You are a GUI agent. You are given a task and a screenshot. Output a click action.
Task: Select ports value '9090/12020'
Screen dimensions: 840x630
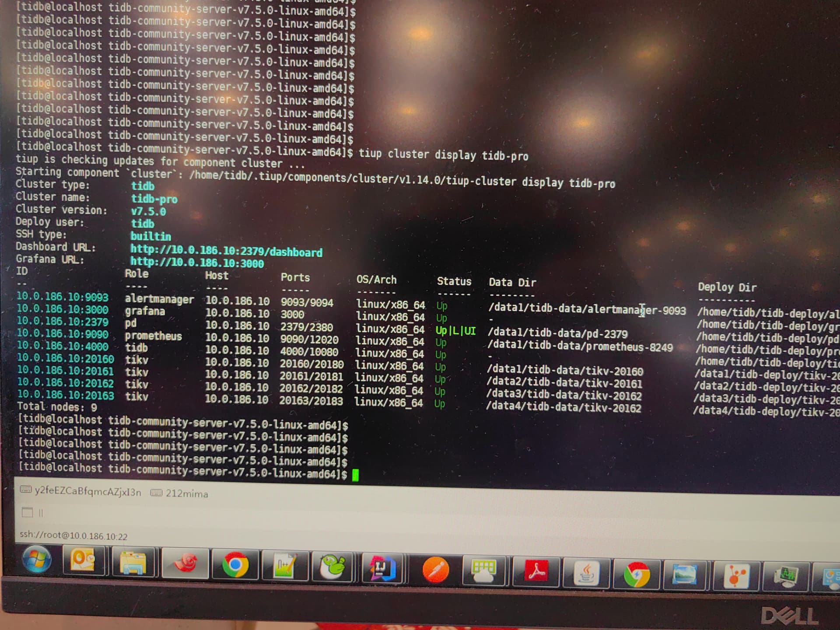(x=309, y=339)
